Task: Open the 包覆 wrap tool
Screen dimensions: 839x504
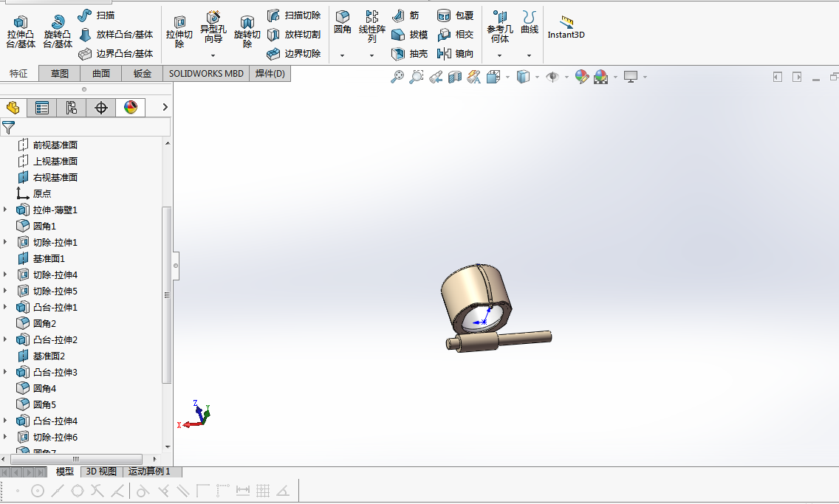Action: 456,15
